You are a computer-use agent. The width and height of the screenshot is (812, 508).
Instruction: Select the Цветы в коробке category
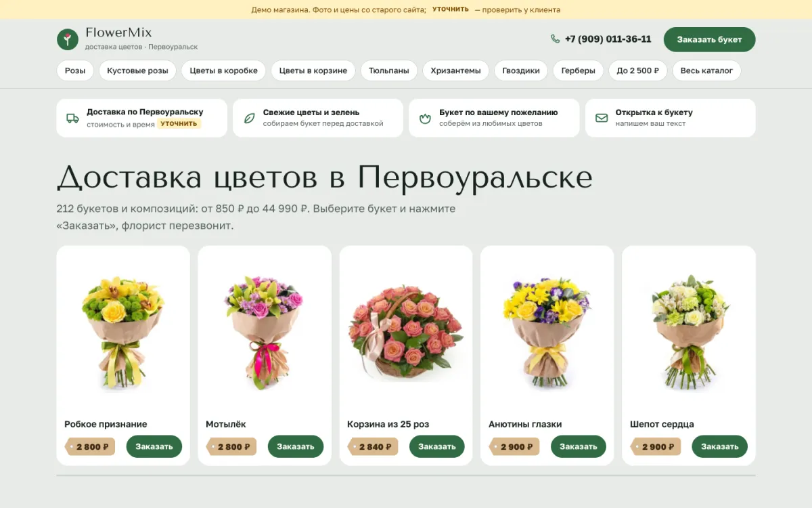coord(224,70)
